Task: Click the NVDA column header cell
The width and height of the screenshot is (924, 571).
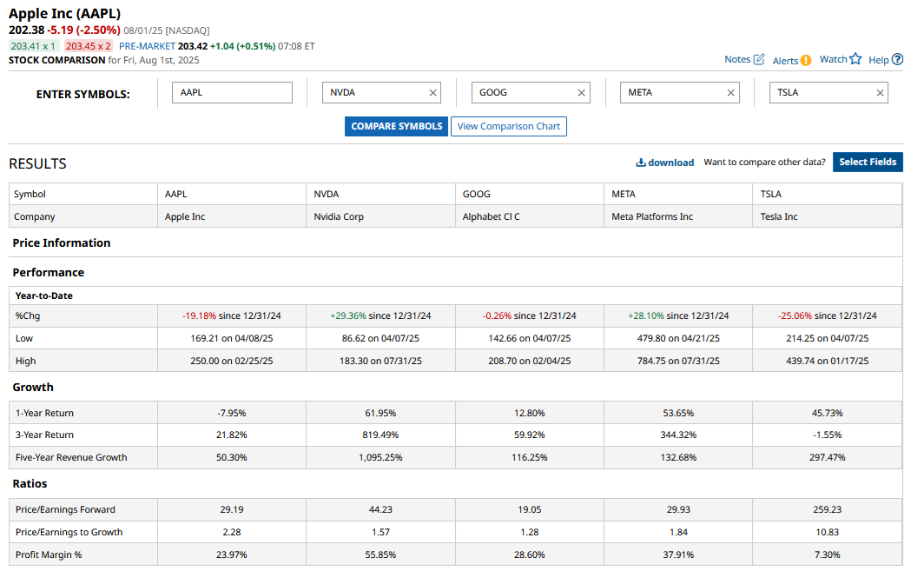Action: tap(380, 194)
